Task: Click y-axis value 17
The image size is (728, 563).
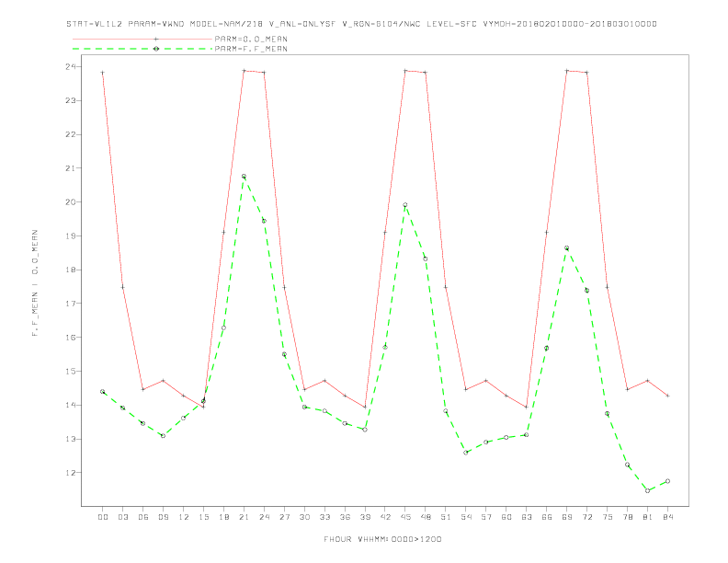Action: pos(71,304)
